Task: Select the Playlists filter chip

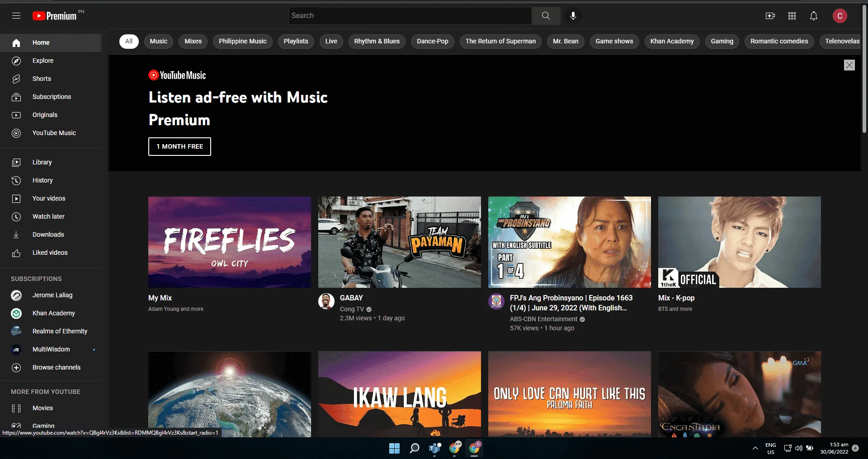Action: [296, 41]
